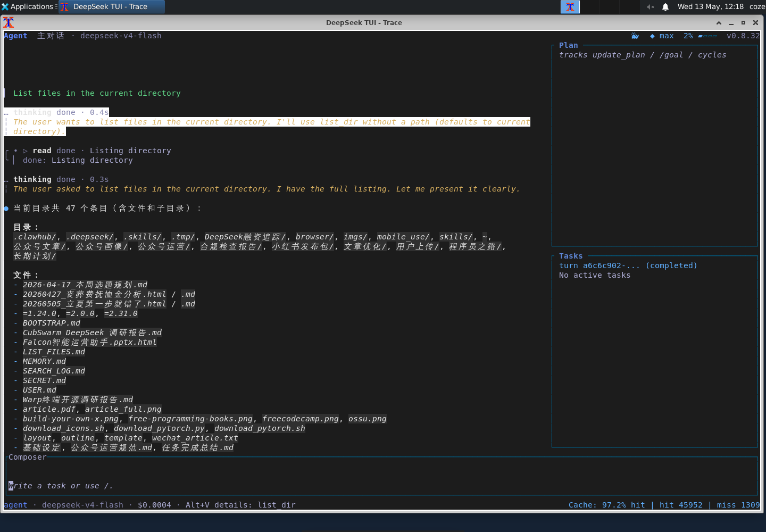Click the browser/ directory name

pos(314,237)
